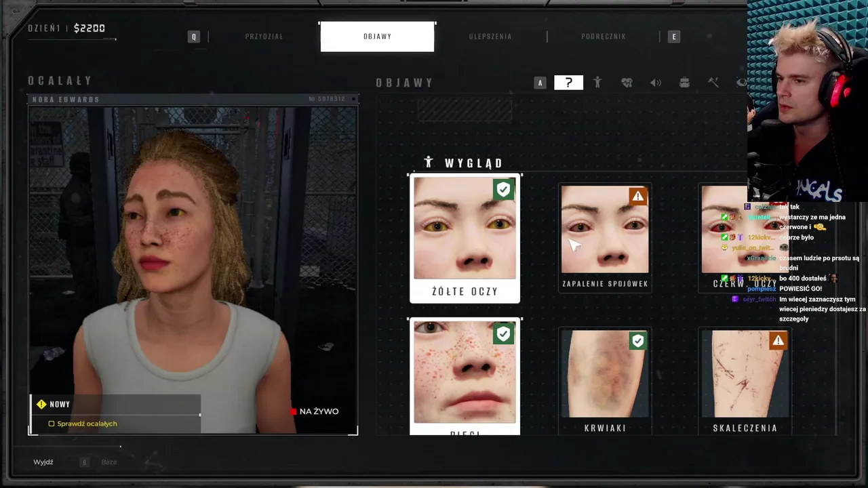Click the red NA ŻYWO live indicator

coord(314,411)
